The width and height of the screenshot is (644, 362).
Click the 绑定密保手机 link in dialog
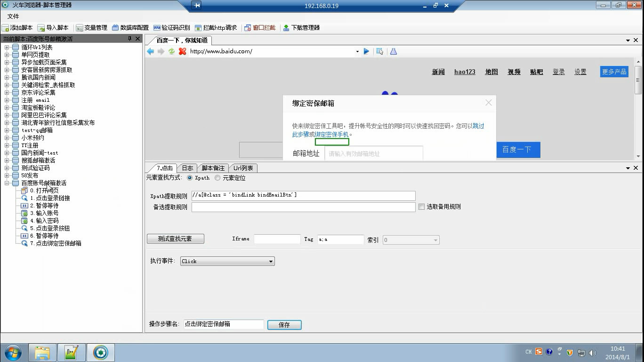[x=332, y=134]
